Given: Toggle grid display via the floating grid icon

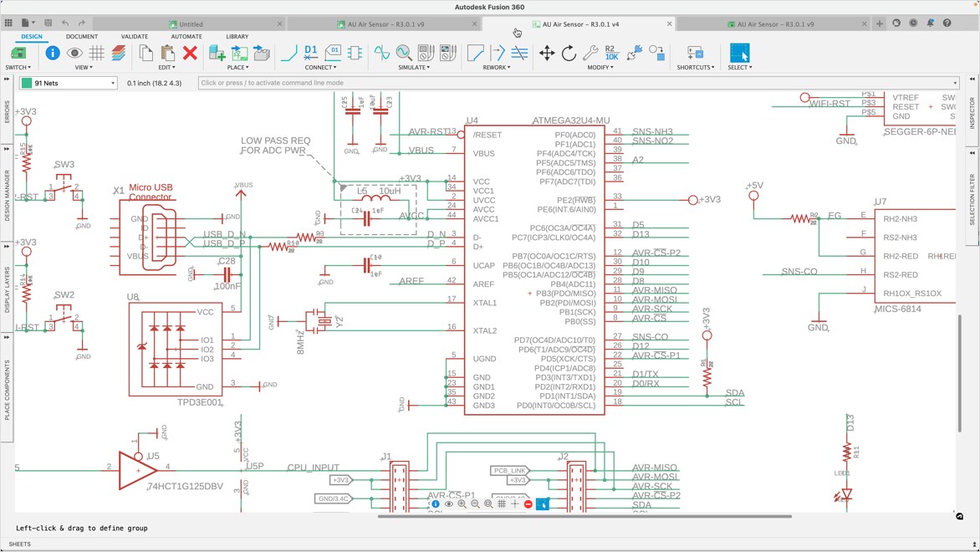Looking at the screenshot, I should click(501, 504).
